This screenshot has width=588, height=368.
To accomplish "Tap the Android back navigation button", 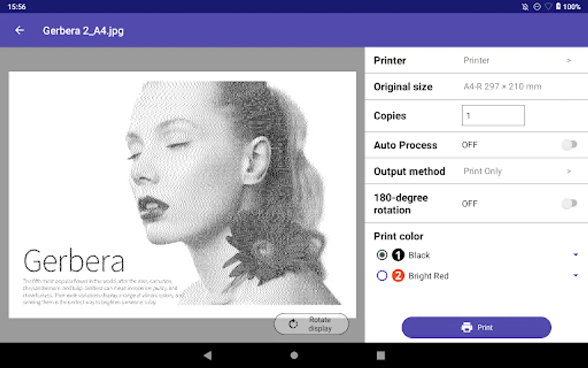I will pyautogui.click(x=207, y=355).
